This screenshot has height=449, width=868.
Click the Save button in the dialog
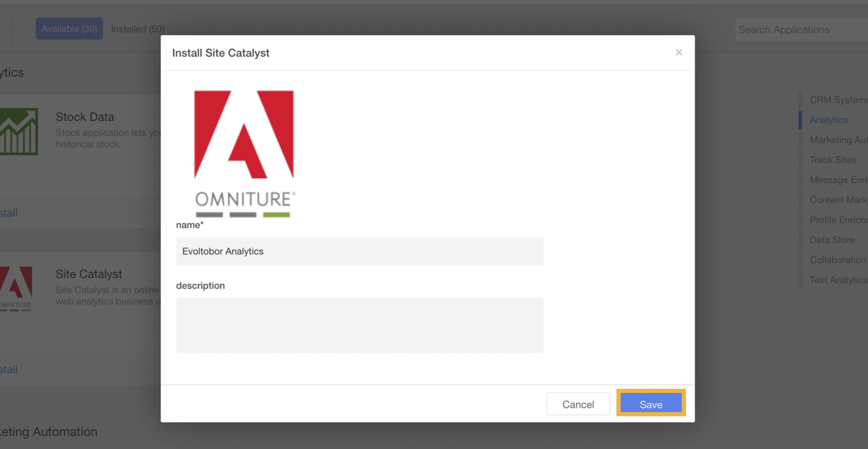pos(651,404)
